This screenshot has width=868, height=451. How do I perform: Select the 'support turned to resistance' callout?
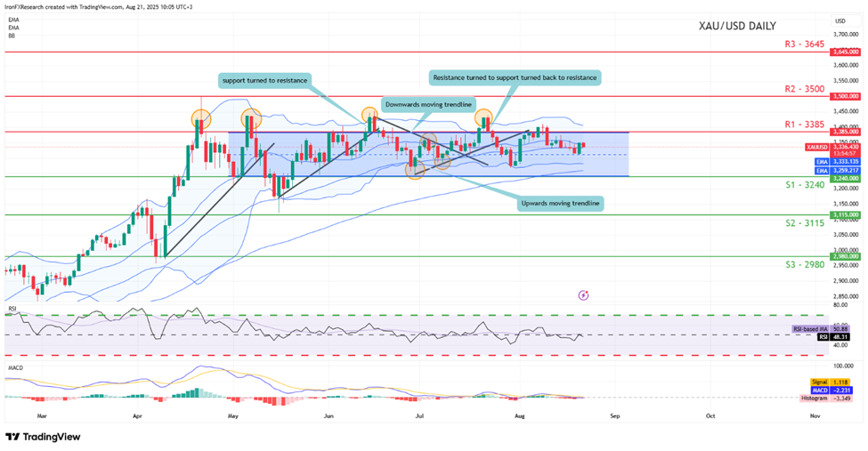point(265,81)
